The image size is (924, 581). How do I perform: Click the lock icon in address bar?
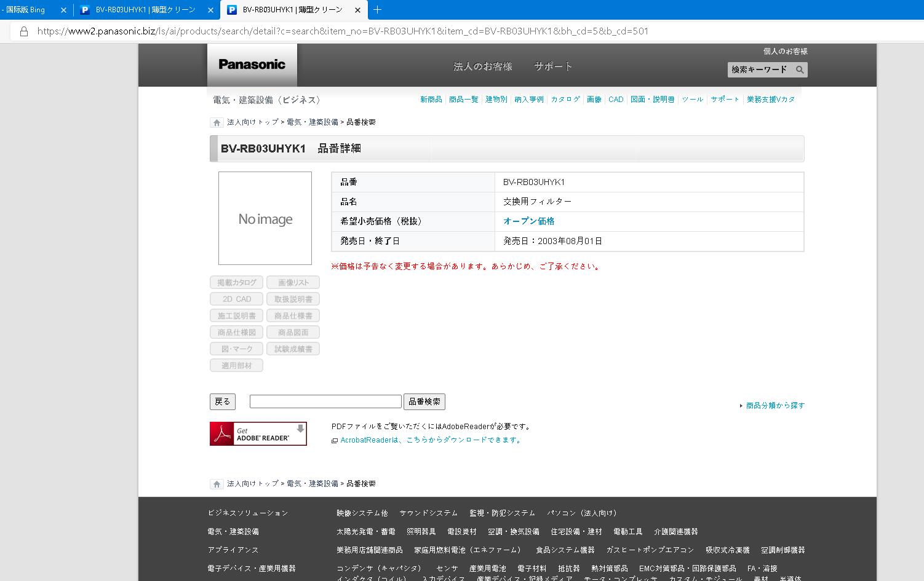pyautogui.click(x=24, y=31)
